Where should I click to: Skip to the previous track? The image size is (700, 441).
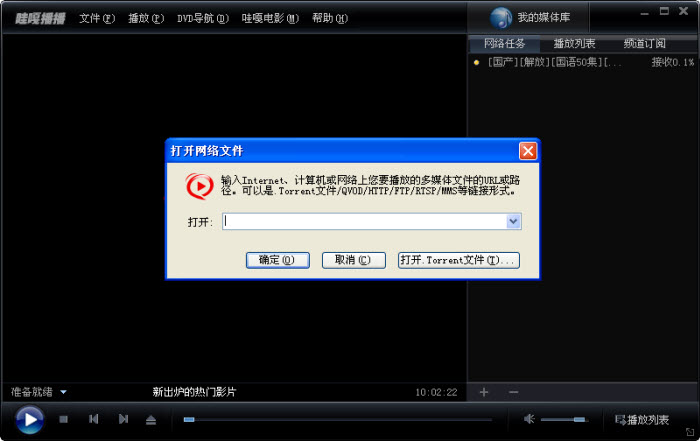[93, 419]
